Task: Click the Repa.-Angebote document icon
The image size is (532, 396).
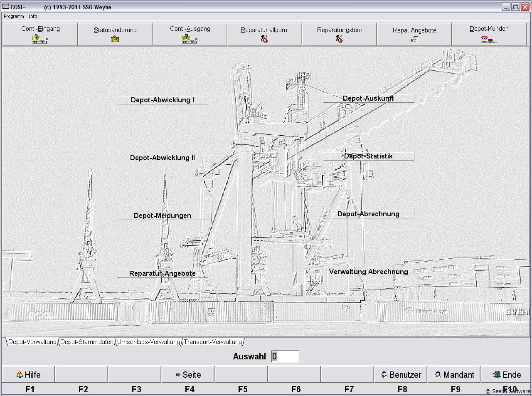Action: click(414, 39)
